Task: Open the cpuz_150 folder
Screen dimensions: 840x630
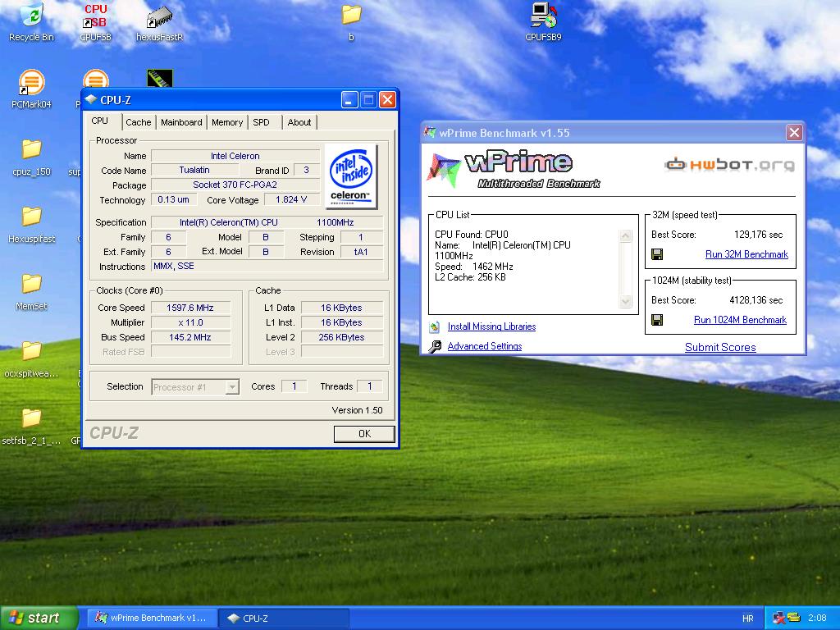Action: [x=32, y=157]
